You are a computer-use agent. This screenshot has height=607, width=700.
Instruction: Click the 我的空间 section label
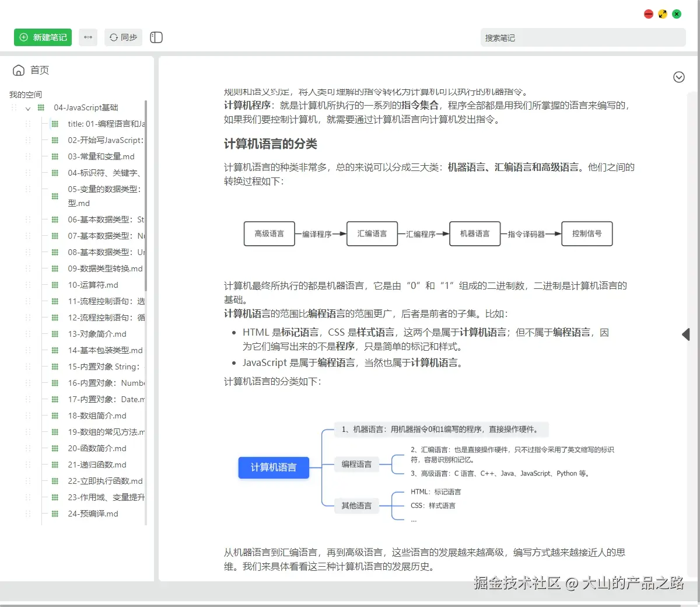[26, 95]
